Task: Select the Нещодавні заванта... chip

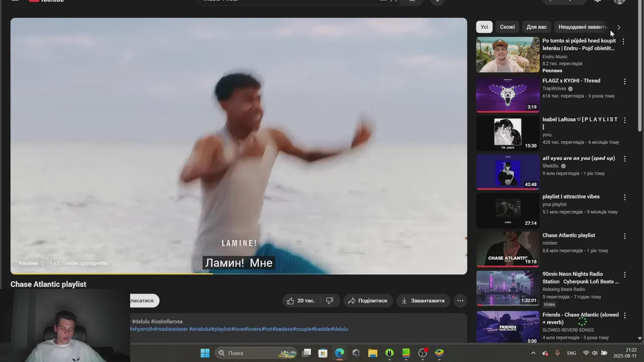Action: pyautogui.click(x=583, y=27)
